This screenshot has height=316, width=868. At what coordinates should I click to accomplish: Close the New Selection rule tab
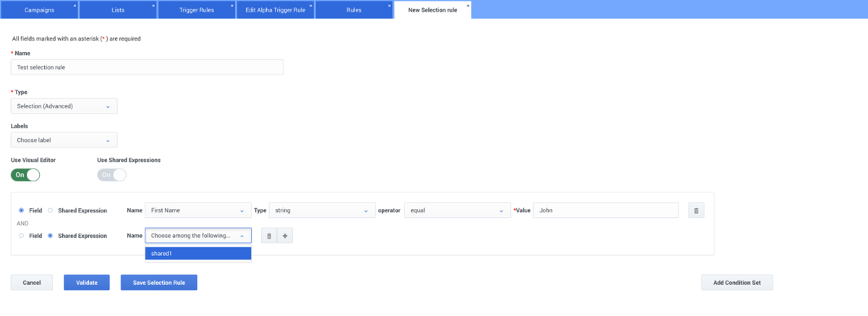[468, 5]
